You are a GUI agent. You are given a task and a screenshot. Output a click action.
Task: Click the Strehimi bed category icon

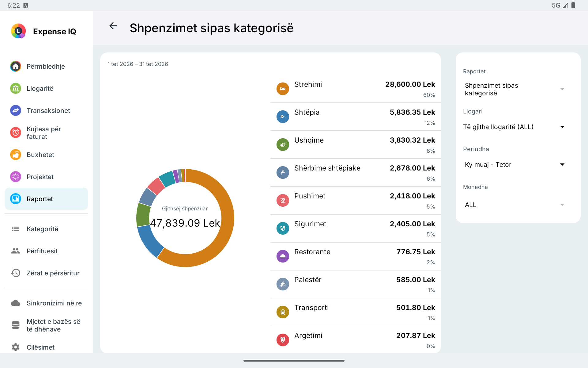(x=283, y=89)
